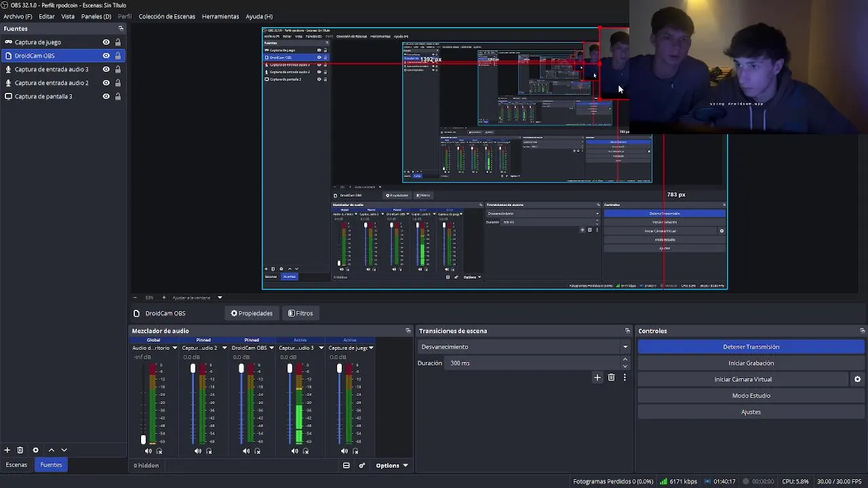Move selected source up in the list
The height and width of the screenshot is (488, 868).
pyautogui.click(x=51, y=450)
